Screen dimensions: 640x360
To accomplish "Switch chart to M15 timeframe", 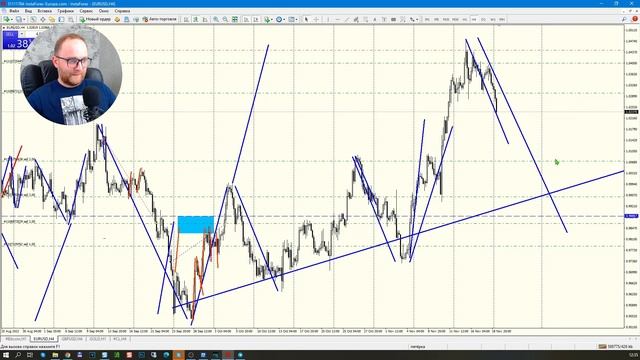I will (x=446, y=19).
